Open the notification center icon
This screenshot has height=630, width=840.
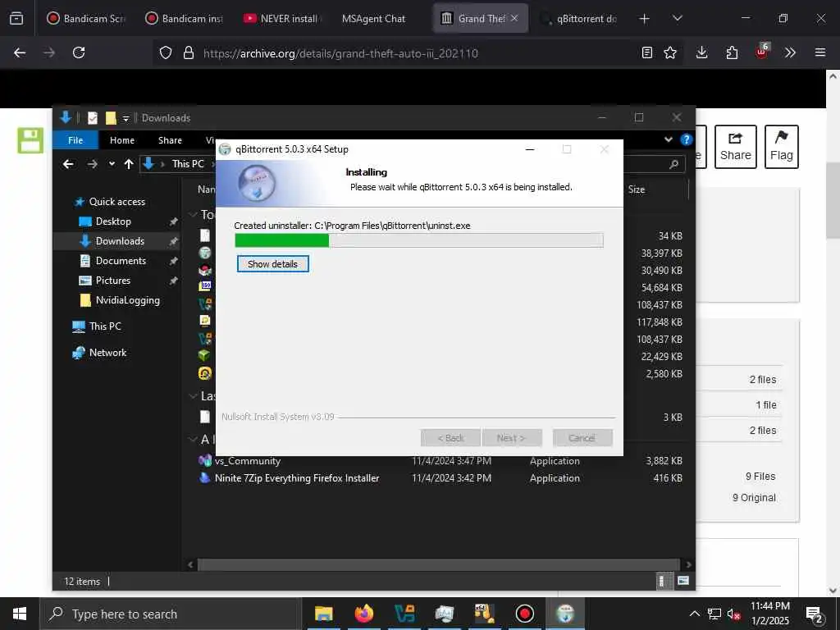tap(815, 614)
